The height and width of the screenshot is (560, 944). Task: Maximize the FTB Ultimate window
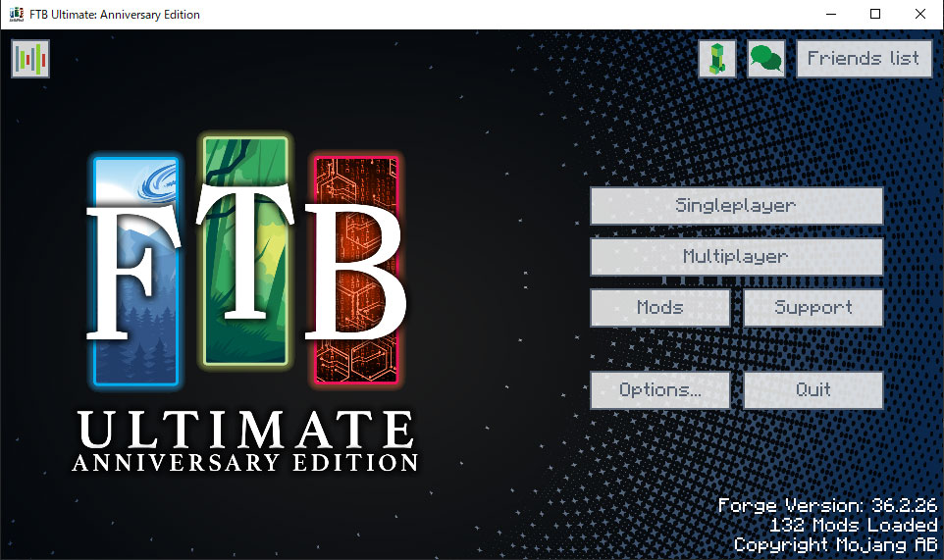tap(875, 14)
